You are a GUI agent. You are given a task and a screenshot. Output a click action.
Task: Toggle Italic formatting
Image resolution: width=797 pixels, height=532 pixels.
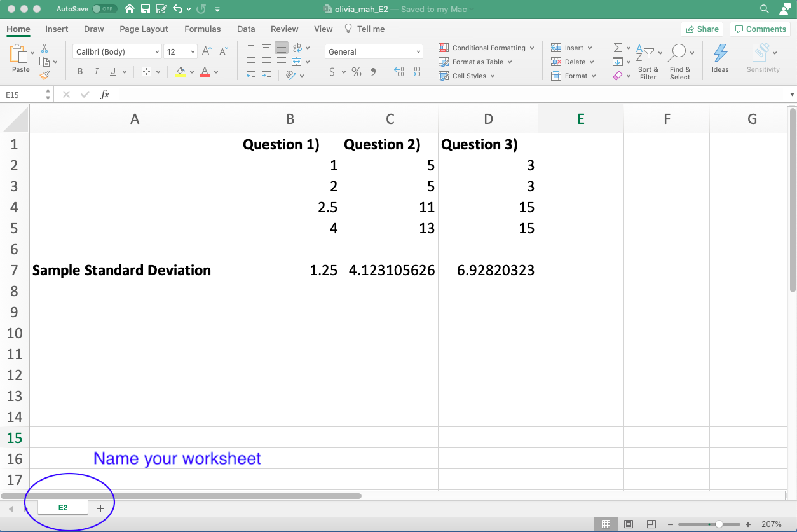click(x=97, y=72)
